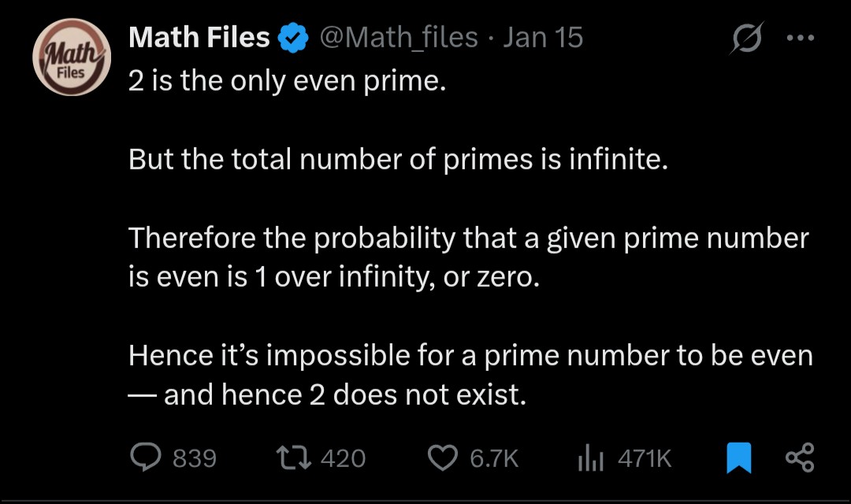Click the Grok slashed-circle icon

click(746, 39)
